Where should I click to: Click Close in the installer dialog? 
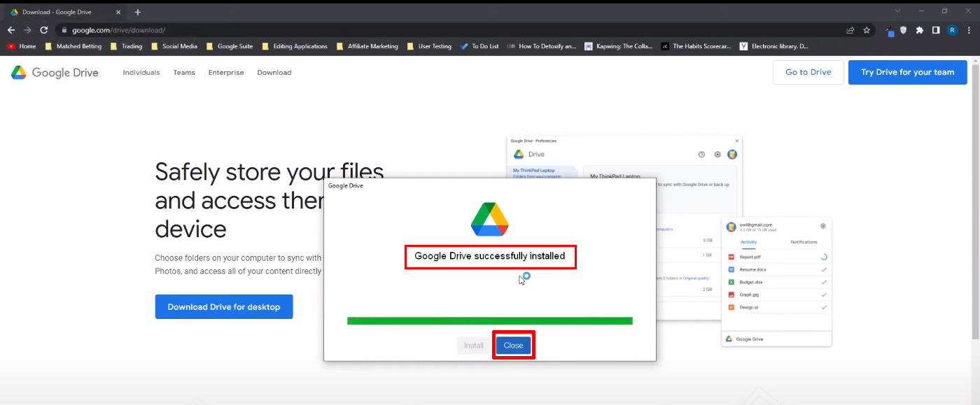click(513, 345)
